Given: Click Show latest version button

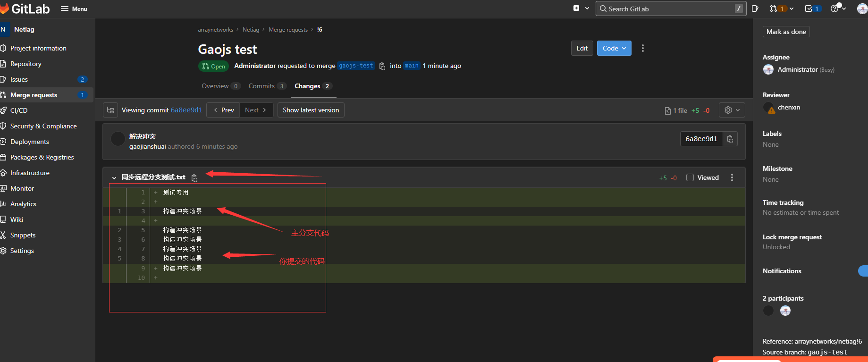Looking at the screenshot, I should 311,110.
